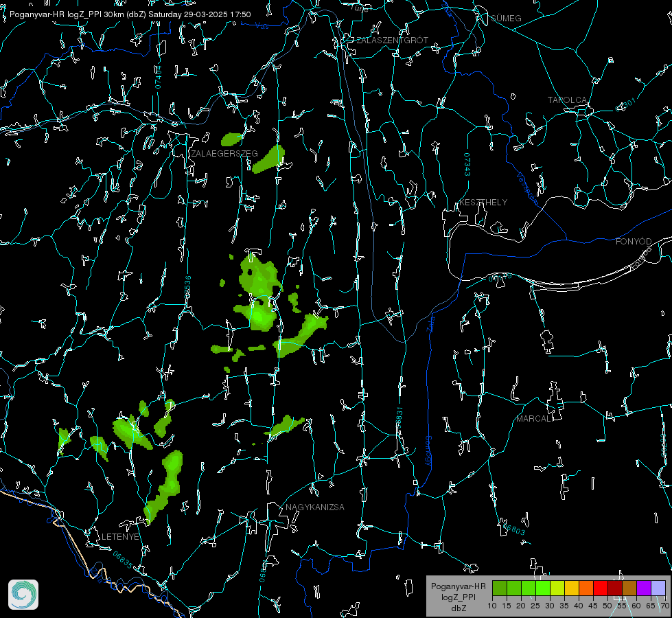Click the logZ_PPI legend label

pos(458,597)
